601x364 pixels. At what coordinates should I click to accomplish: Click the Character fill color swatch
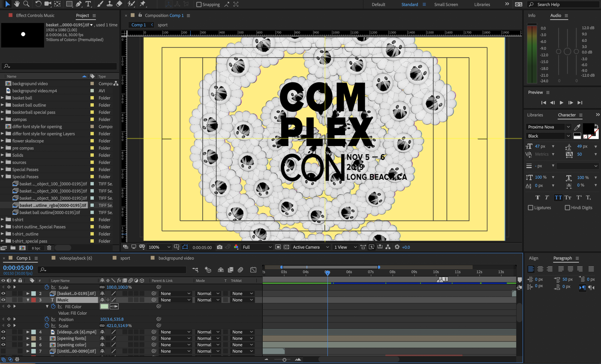(588, 128)
